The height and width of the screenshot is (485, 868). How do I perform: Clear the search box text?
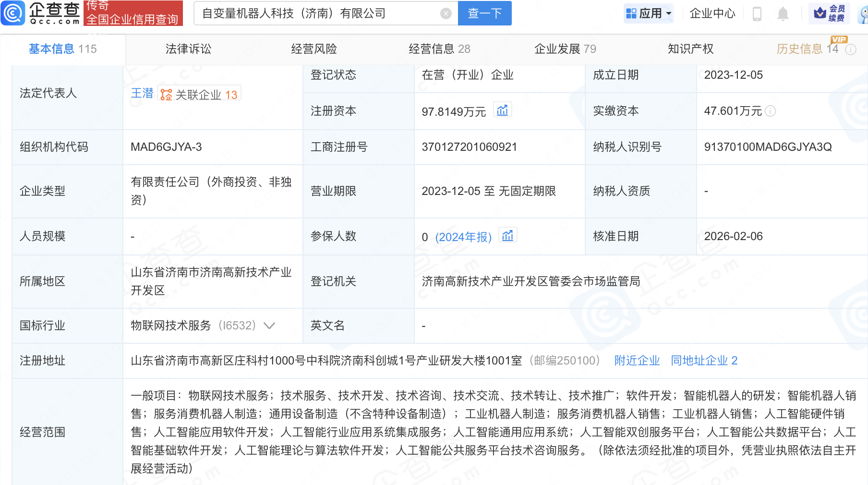tap(446, 13)
